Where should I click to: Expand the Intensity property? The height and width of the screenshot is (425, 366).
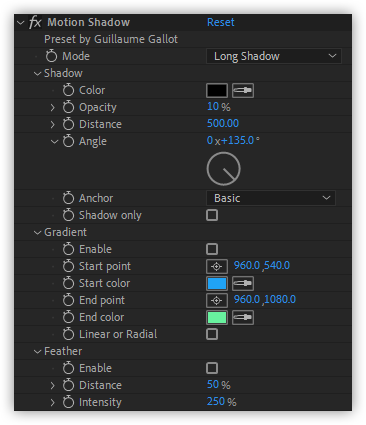pyautogui.click(x=52, y=402)
